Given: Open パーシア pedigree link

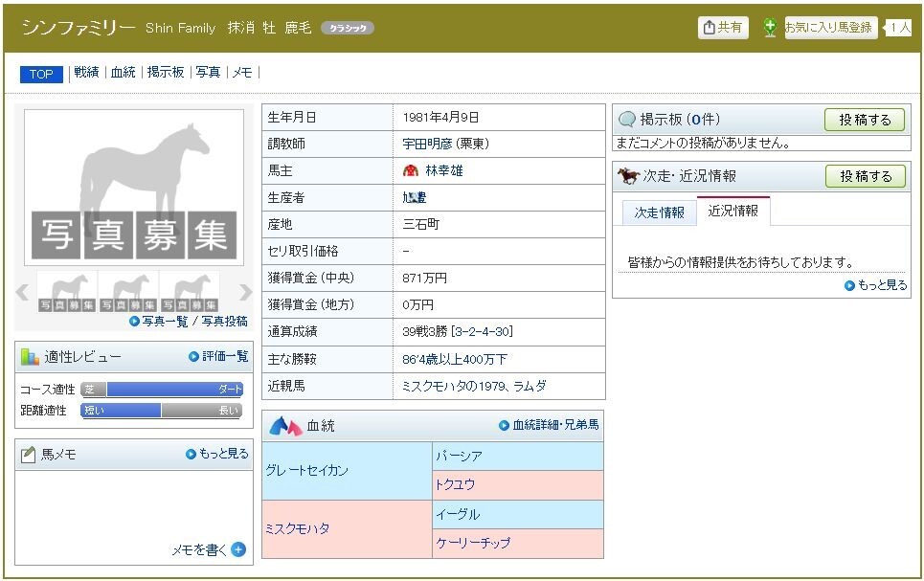Looking at the screenshot, I should pos(459,456).
